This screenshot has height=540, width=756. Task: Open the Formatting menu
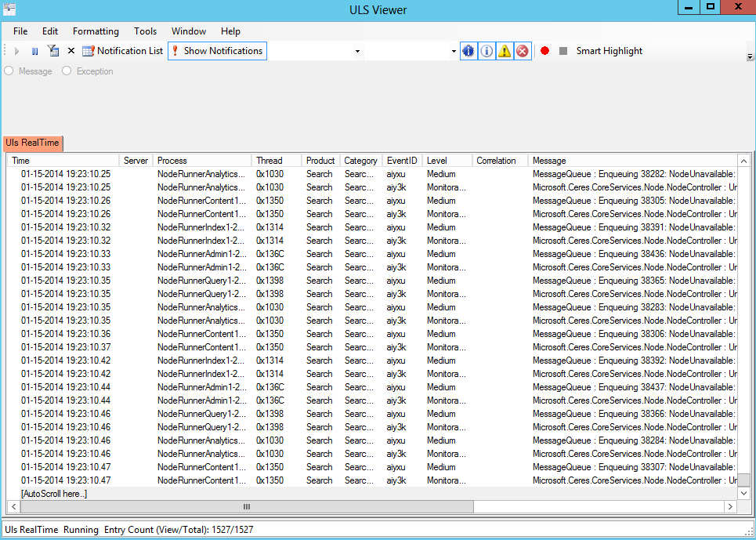(x=96, y=31)
